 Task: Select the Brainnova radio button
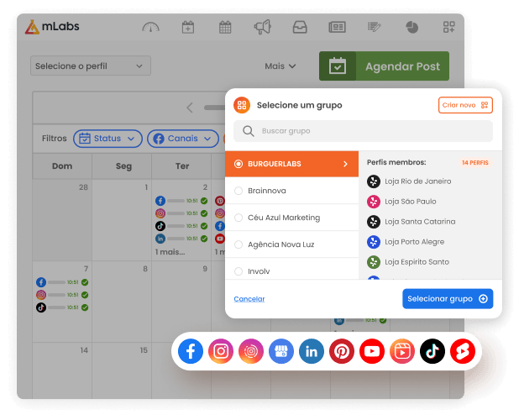[239, 191]
